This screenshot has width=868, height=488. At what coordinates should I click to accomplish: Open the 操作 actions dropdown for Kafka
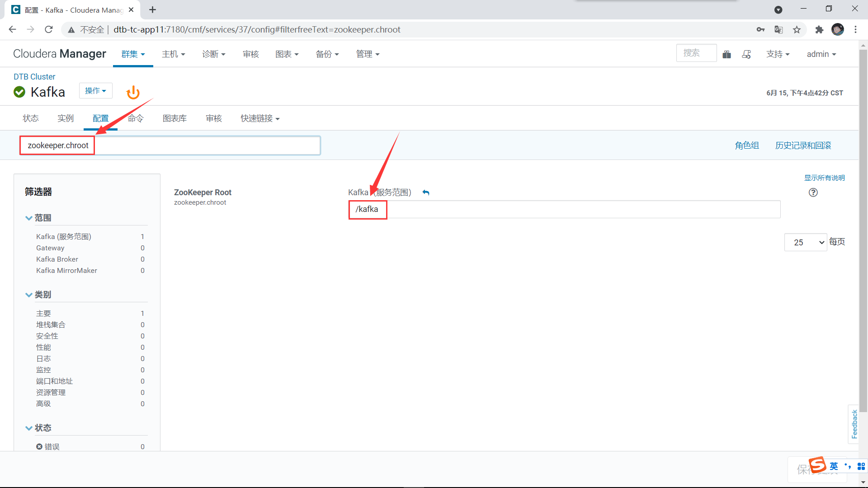pyautogui.click(x=96, y=90)
